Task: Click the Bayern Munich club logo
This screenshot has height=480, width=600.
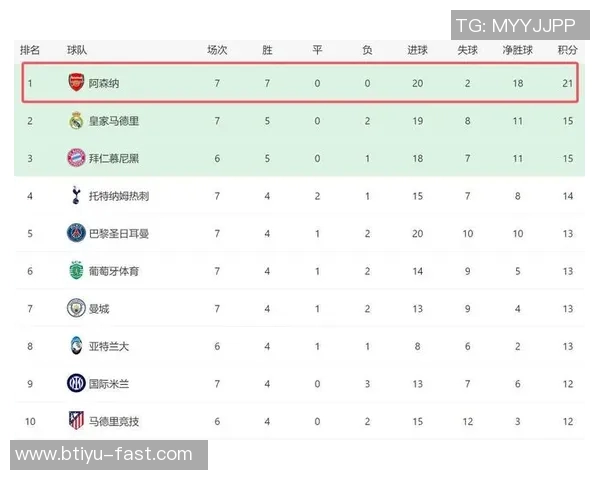Action: [76, 158]
